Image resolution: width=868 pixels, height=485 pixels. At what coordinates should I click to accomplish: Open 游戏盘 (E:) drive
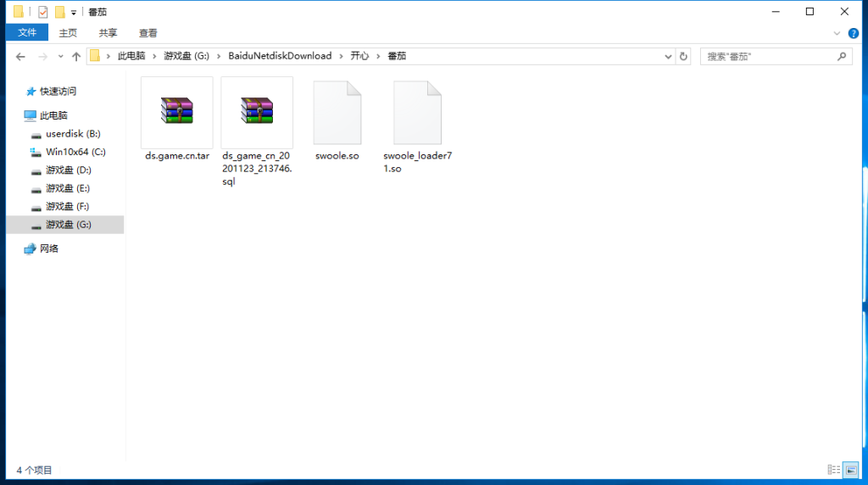(x=68, y=188)
